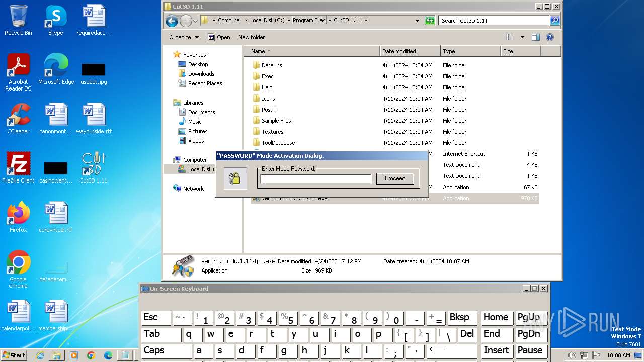This screenshot has width=644, height=362.
Task: Open Cut3D 1.11 desktop shortcut
Action: click(x=94, y=168)
